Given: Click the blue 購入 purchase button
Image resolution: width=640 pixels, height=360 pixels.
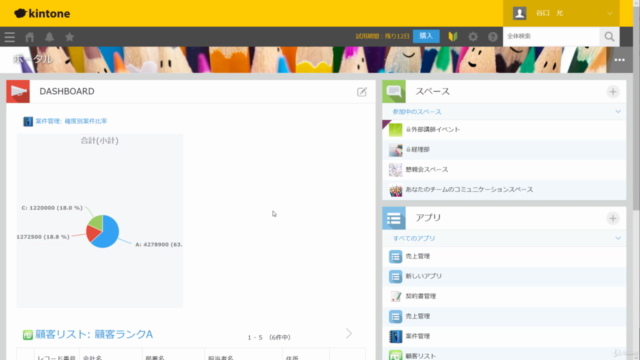Looking at the screenshot, I should pyautogui.click(x=426, y=36).
